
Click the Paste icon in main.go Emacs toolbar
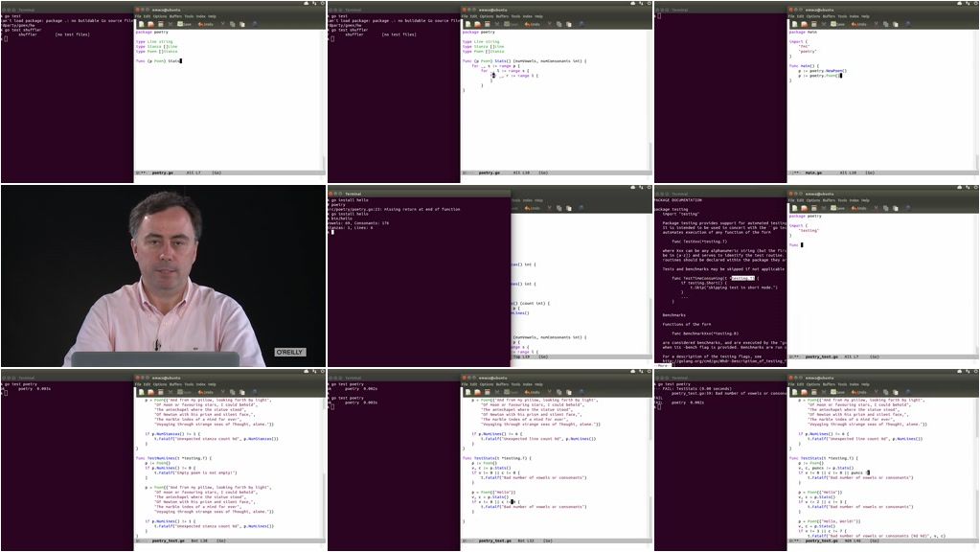click(895, 24)
